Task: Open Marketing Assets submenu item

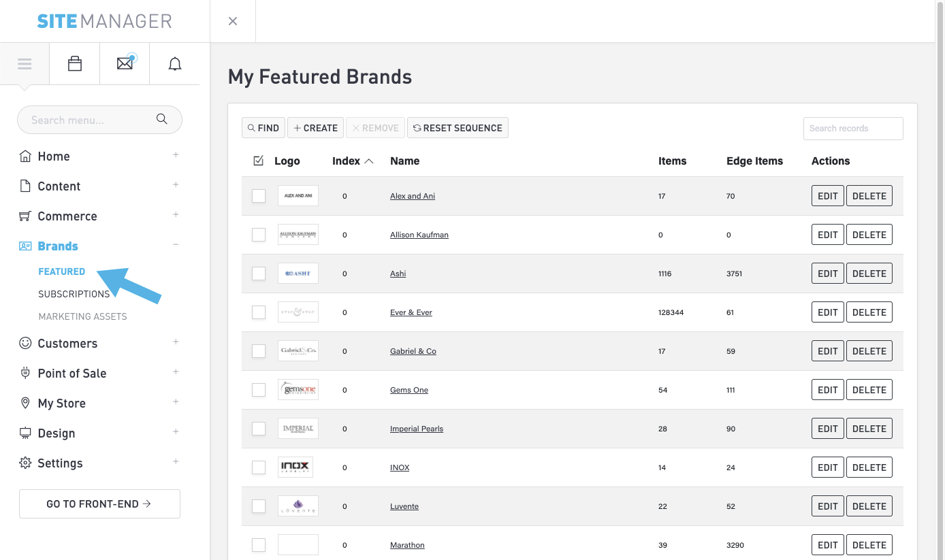Action: pyautogui.click(x=82, y=316)
